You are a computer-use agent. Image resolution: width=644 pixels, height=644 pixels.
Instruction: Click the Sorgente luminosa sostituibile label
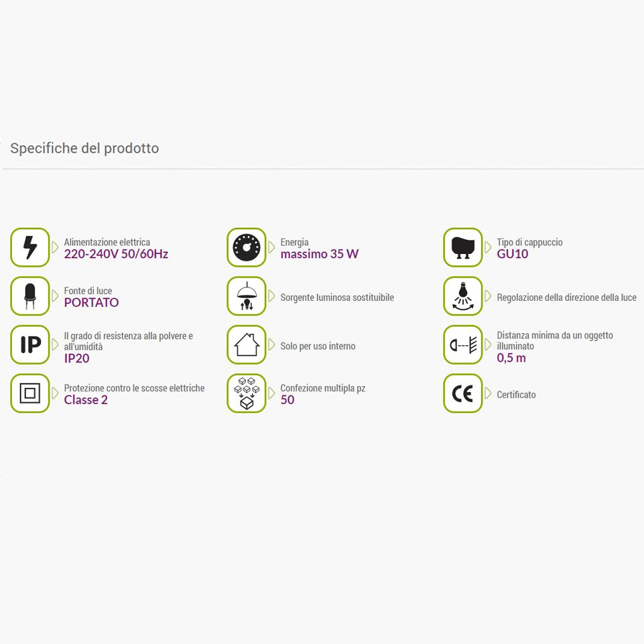coord(337,298)
